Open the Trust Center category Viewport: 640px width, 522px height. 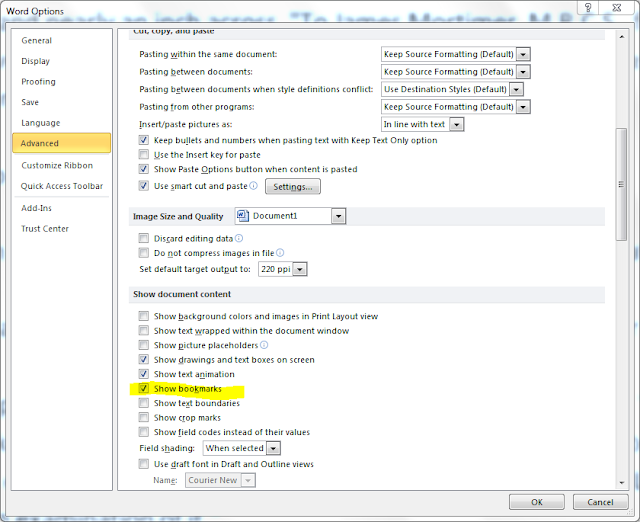click(x=62, y=229)
